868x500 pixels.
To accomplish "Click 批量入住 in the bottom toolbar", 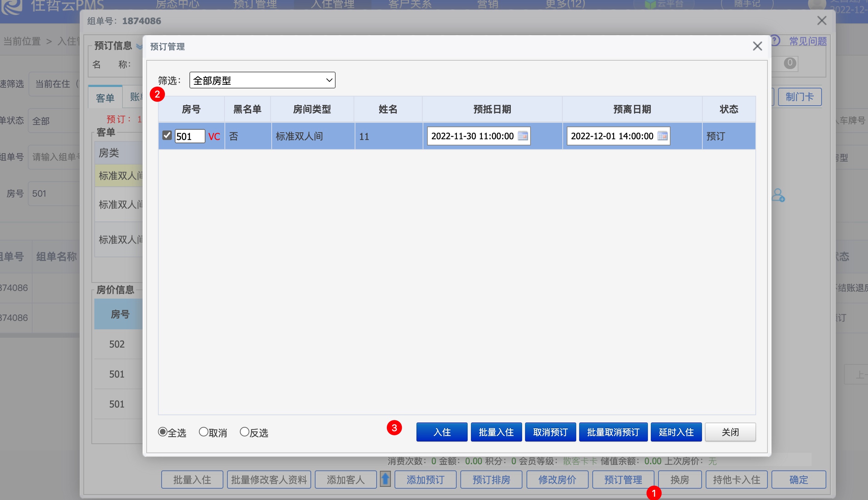I will click(192, 480).
